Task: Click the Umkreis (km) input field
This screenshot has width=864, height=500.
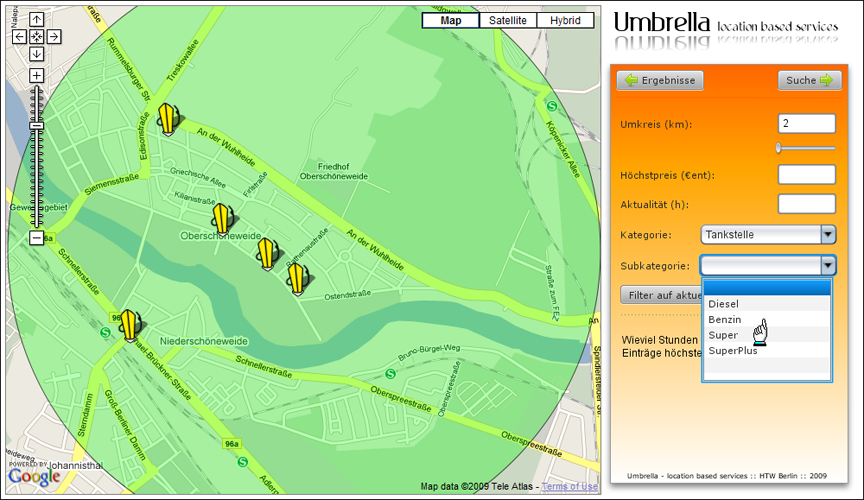Action: (807, 124)
